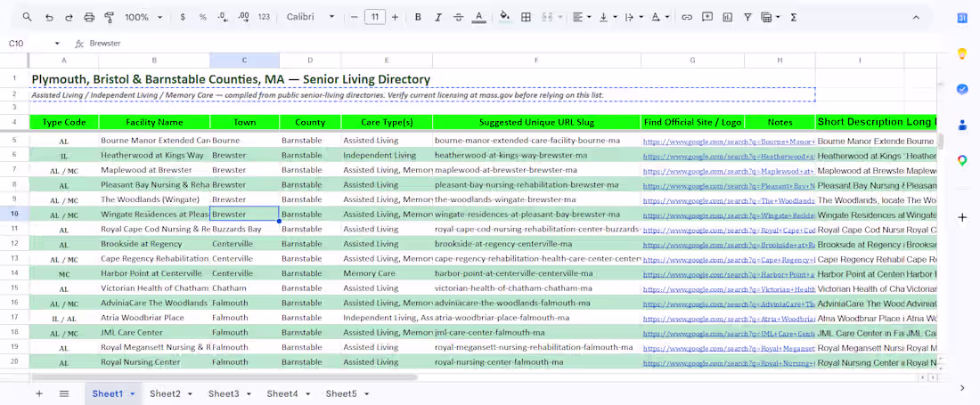This screenshot has width=980, height=405.
Task: Open the 123 more number formats menu
Action: click(x=264, y=18)
